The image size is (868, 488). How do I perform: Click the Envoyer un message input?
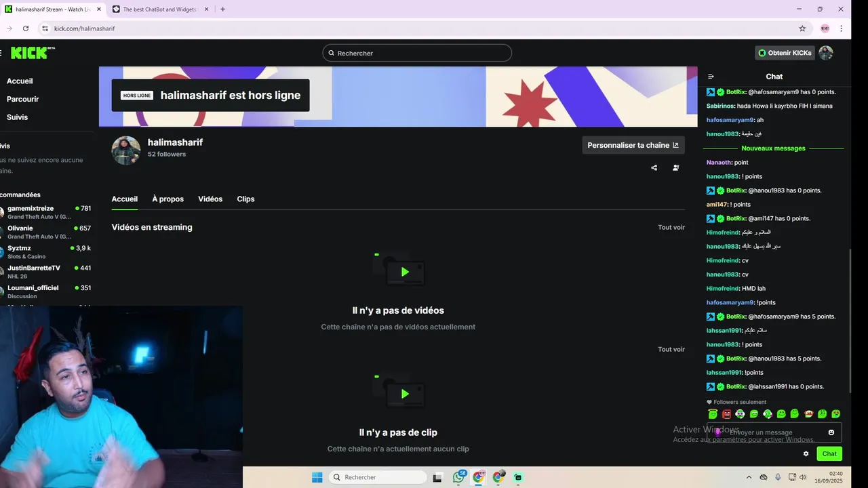[x=774, y=432]
